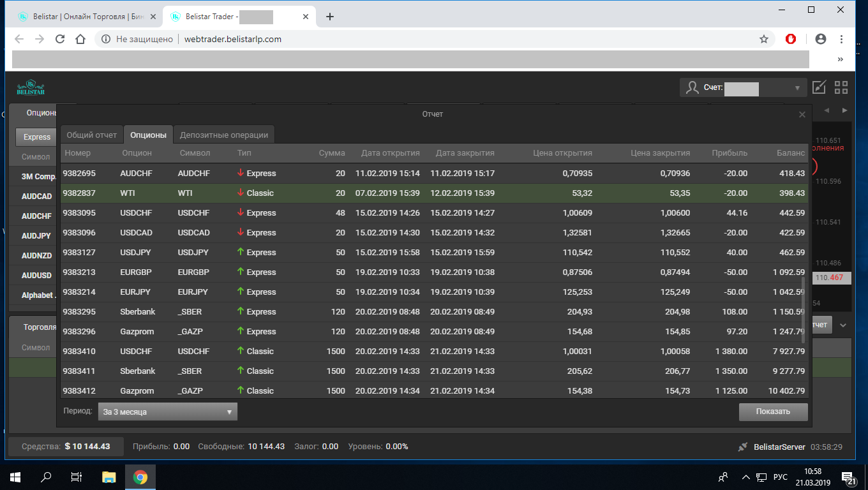The image size is (868, 490).
Task: Select AUDCAD in symbol list
Action: tap(37, 197)
